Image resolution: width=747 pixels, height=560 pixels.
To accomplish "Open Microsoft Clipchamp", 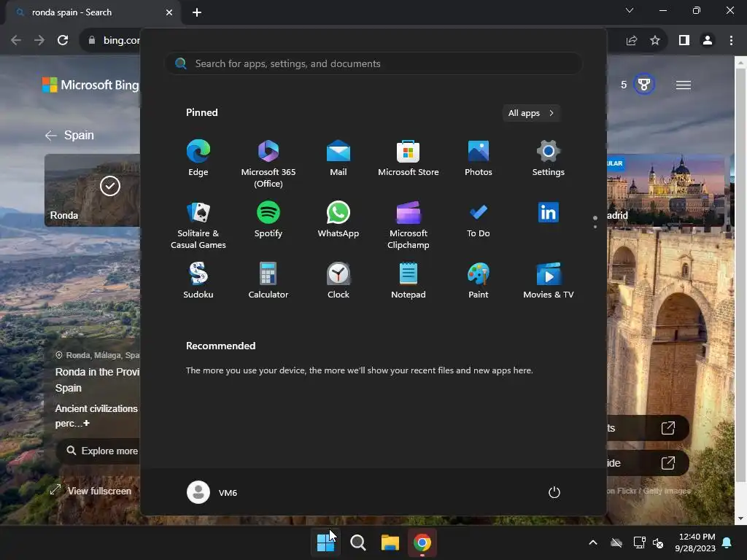I will [x=409, y=225].
